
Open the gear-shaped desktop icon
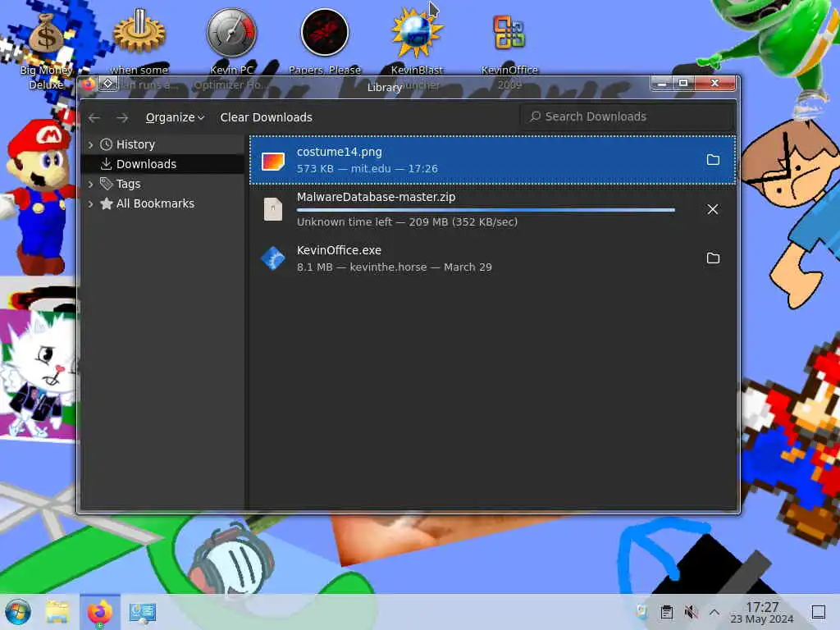point(139,31)
